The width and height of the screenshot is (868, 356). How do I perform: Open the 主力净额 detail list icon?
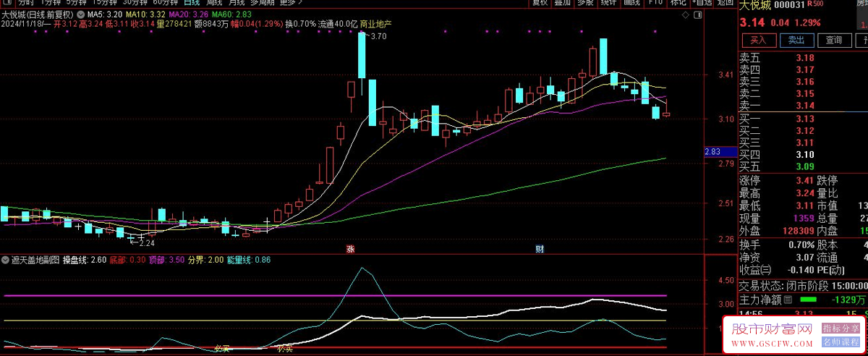(x=788, y=299)
